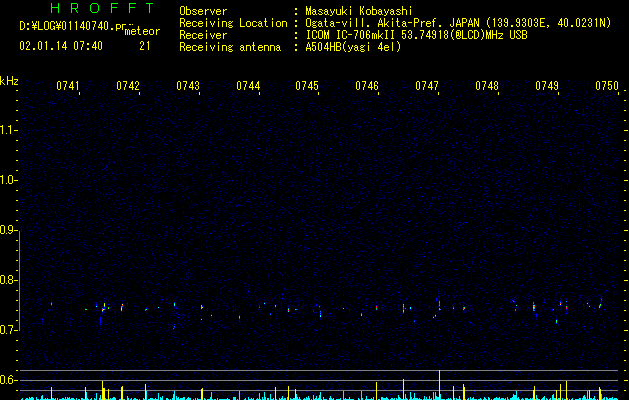
Task: Click the 0741 time marker
Action: point(68,86)
